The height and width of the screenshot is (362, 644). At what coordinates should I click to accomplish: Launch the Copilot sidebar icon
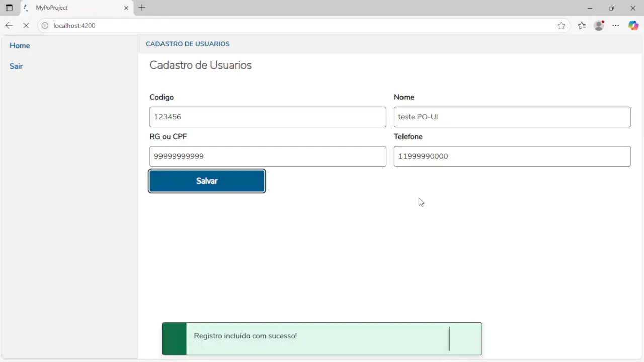[x=633, y=26]
